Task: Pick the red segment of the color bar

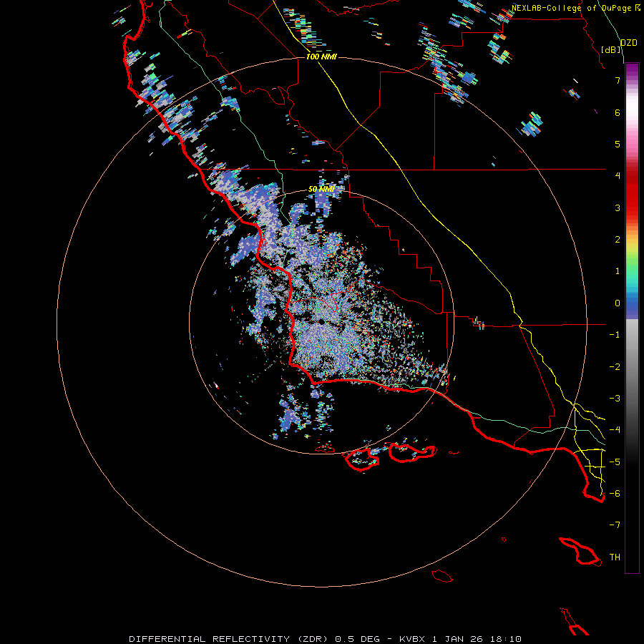Action: pos(632,193)
